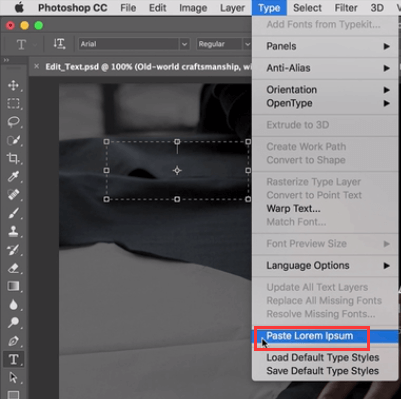Select the Horizontal Type tool
Viewport: 401px width, 399px height.
pyautogui.click(x=13, y=359)
